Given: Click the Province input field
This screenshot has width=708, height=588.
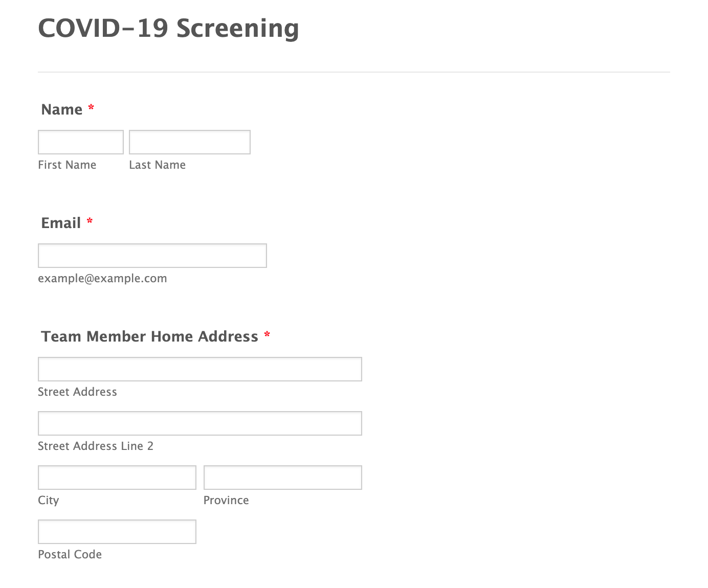Looking at the screenshot, I should [x=282, y=478].
